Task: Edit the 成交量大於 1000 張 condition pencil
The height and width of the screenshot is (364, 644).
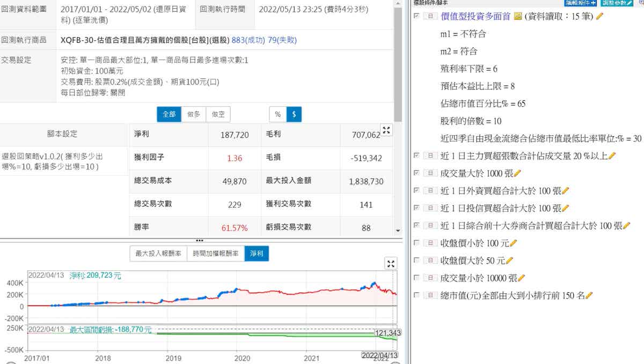Action: click(517, 173)
